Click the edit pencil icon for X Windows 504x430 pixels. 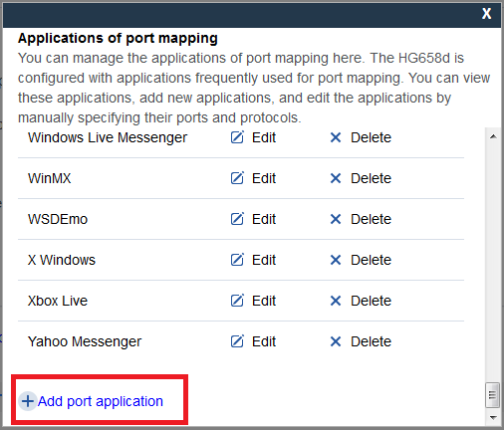(237, 260)
